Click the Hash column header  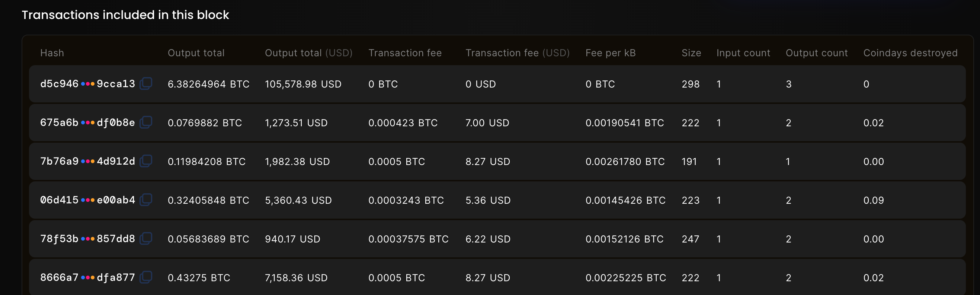(52, 53)
